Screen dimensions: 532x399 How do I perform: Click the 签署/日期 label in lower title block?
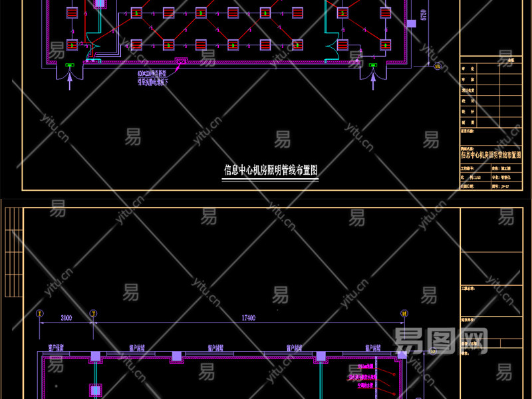pyautogui.click(x=469, y=344)
